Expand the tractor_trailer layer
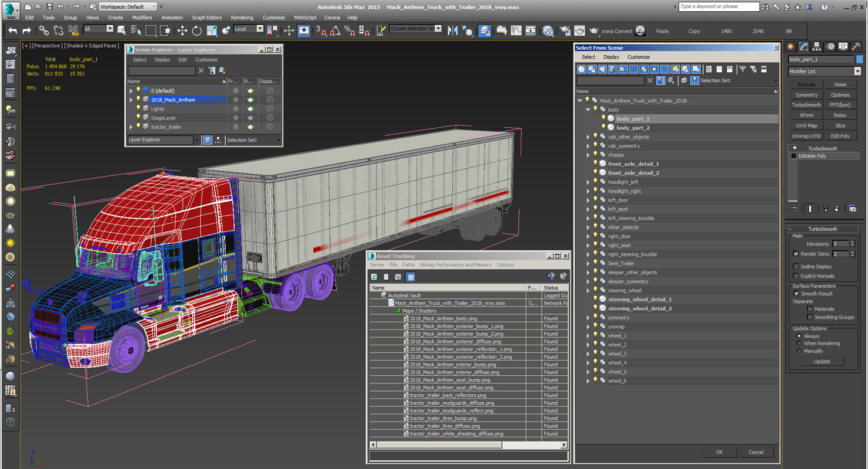Screen dimensions: 868x469 tap(131, 127)
